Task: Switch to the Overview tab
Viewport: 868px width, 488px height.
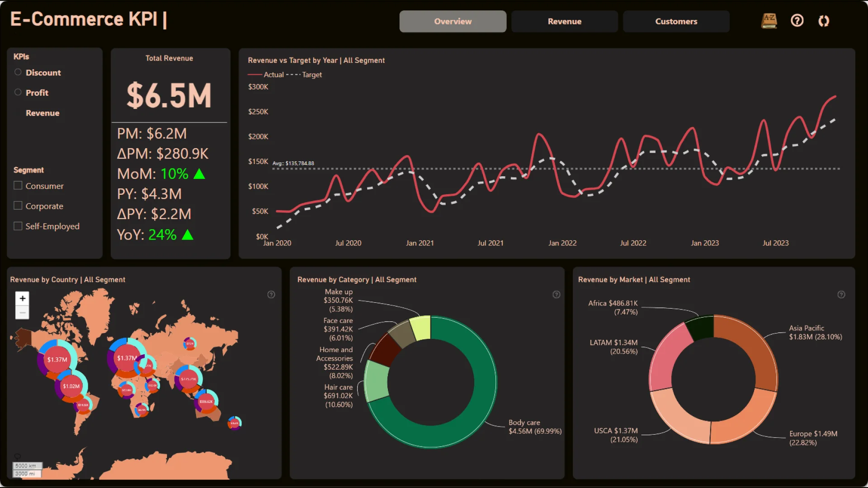Action: click(453, 21)
